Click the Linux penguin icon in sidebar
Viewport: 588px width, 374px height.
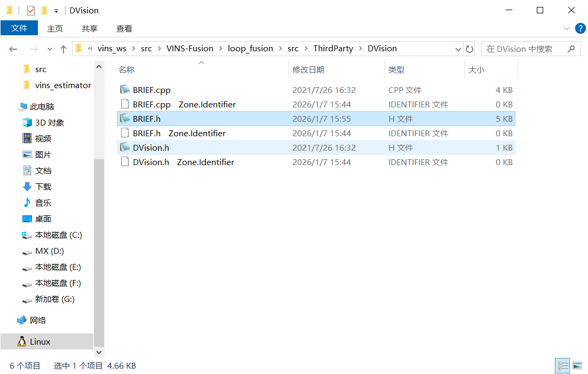point(22,341)
